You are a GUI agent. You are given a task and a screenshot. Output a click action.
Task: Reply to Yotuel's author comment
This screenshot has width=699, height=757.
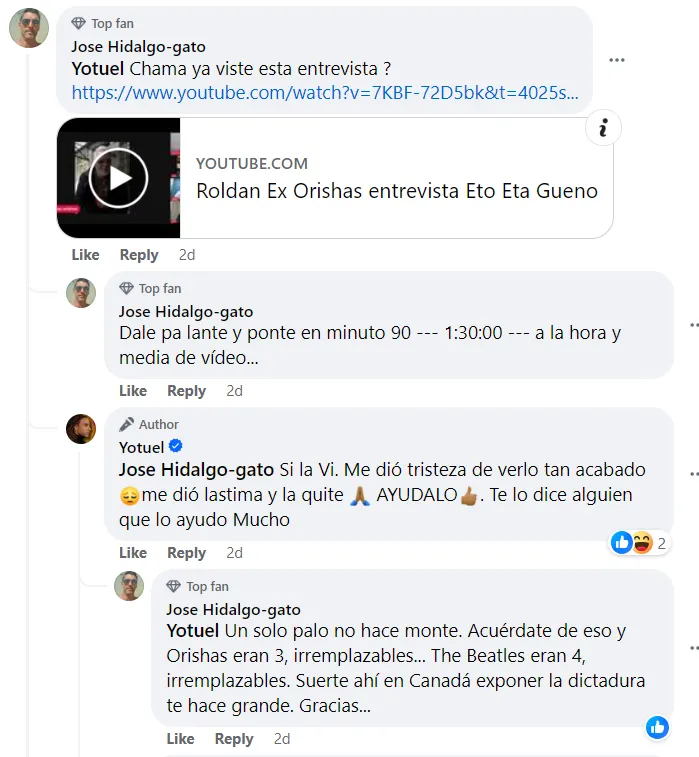tap(186, 552)
